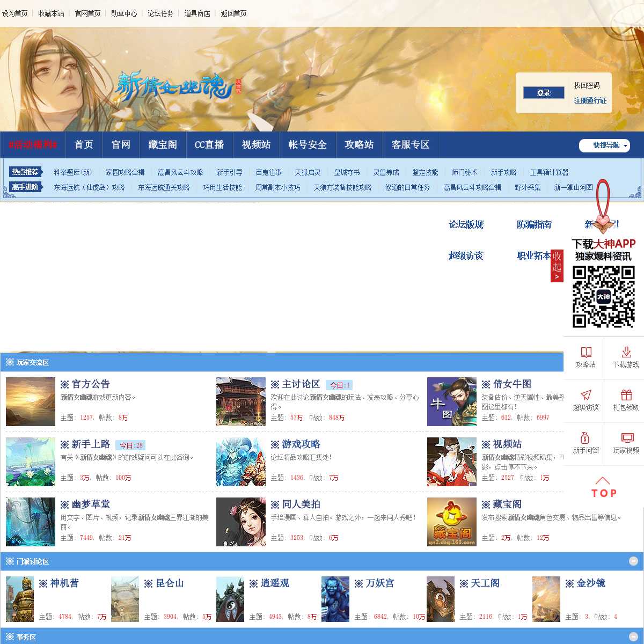
Task: Open 道具商店 top link
Action: coord(197,13)
